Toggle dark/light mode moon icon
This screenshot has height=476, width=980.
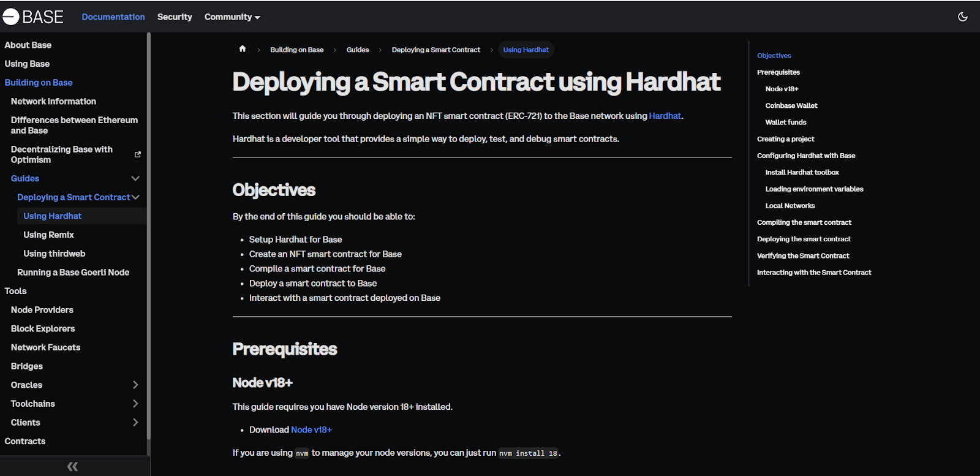pos(963,17)
